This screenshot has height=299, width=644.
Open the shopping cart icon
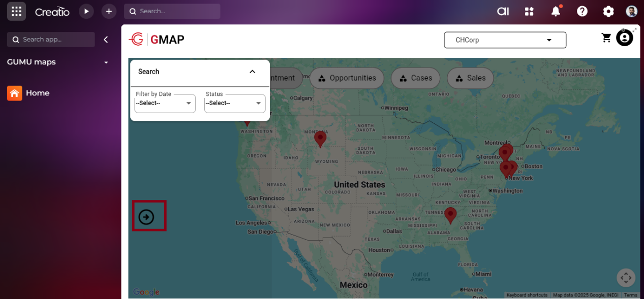(x=606, y=38)
